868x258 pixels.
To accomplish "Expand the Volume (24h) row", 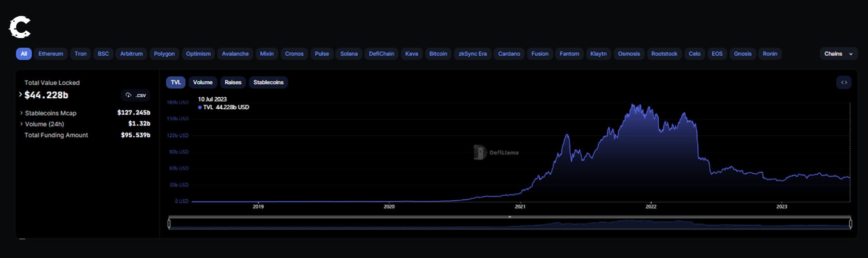I will [22, 124].
